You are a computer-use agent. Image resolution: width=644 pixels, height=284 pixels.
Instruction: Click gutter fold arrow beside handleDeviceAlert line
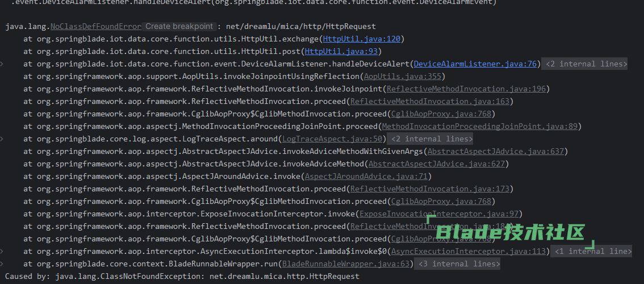2,64
